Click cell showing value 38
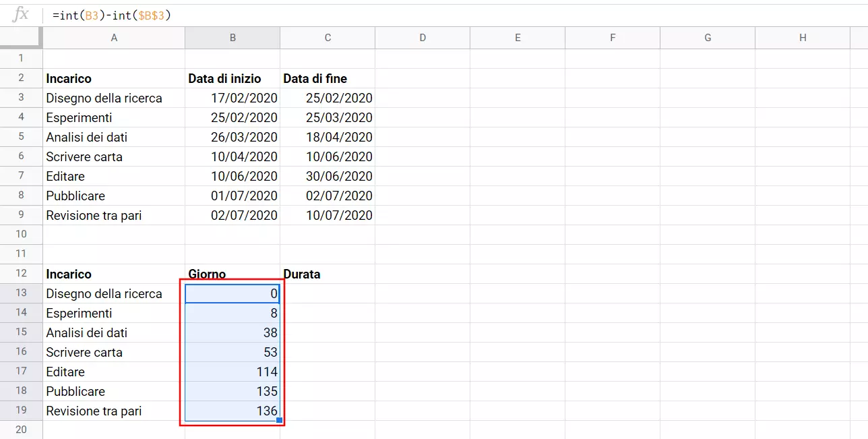 (232, 332)
